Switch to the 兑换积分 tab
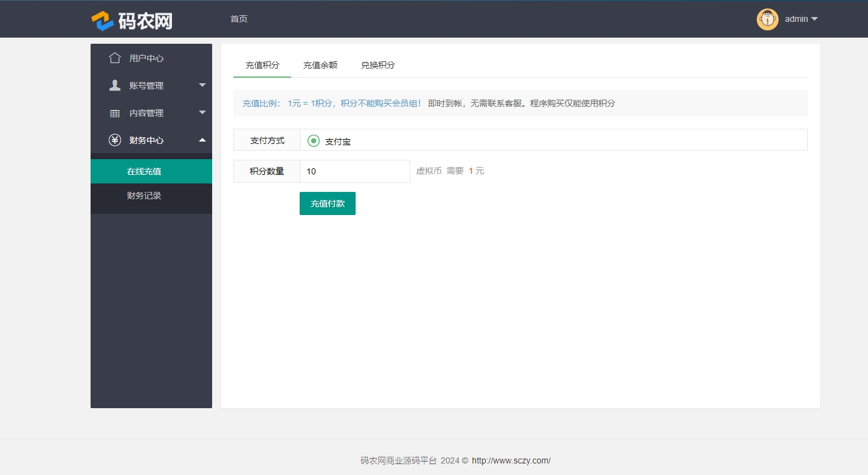Image resolution: width=868 pixels, height=475 pixels. [x=377, y=65]
